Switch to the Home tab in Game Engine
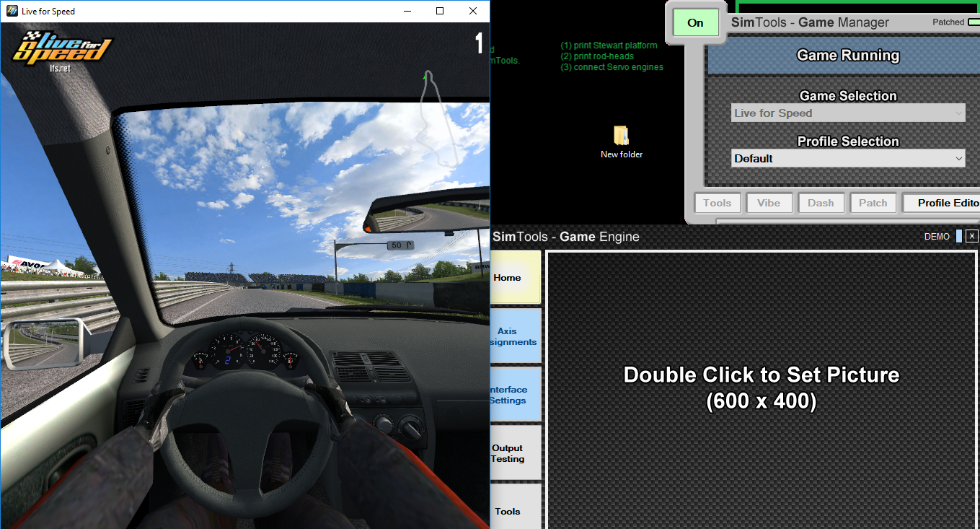980x529 pixels. tap(515, 277)
